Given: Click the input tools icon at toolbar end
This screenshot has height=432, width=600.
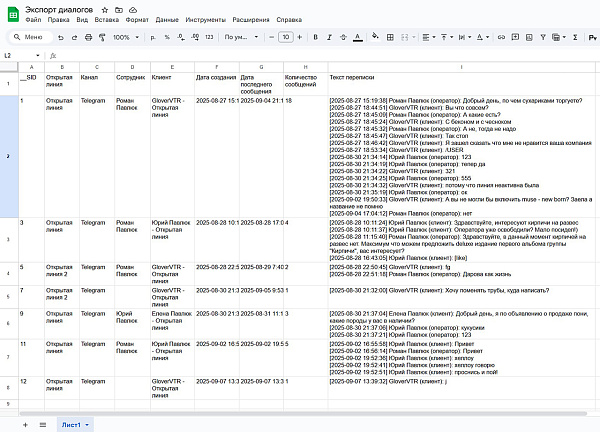Looking at the screenshot, I should (x=593, y=37).
